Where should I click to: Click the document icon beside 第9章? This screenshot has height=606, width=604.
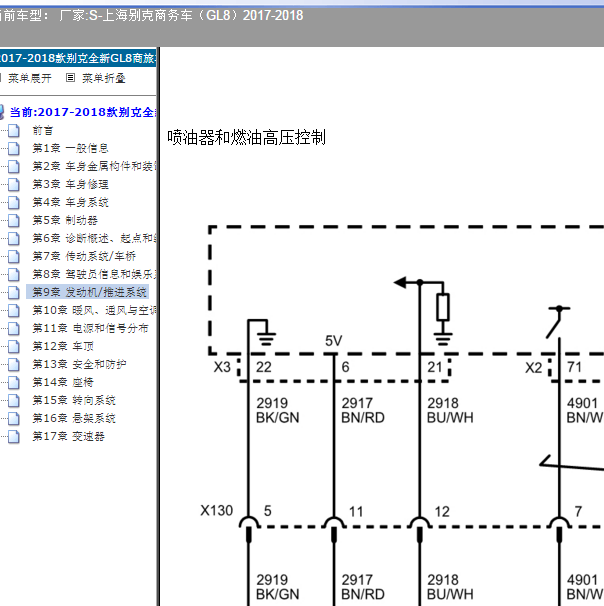point(14,293)
